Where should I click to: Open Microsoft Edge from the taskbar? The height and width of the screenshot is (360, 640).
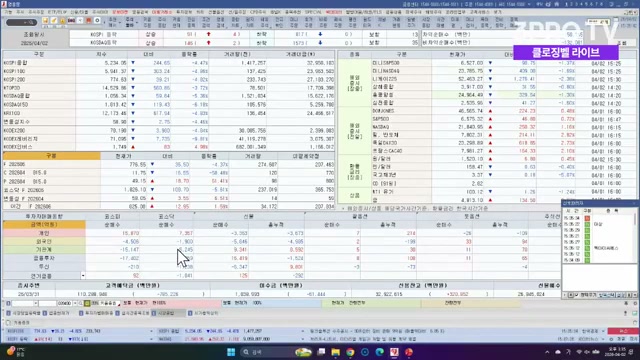[380, 352]
